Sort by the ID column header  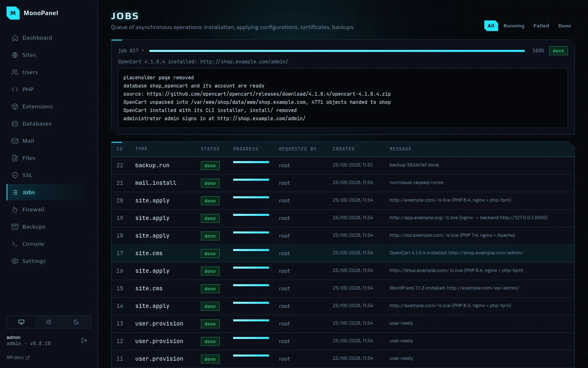(120, 149)
